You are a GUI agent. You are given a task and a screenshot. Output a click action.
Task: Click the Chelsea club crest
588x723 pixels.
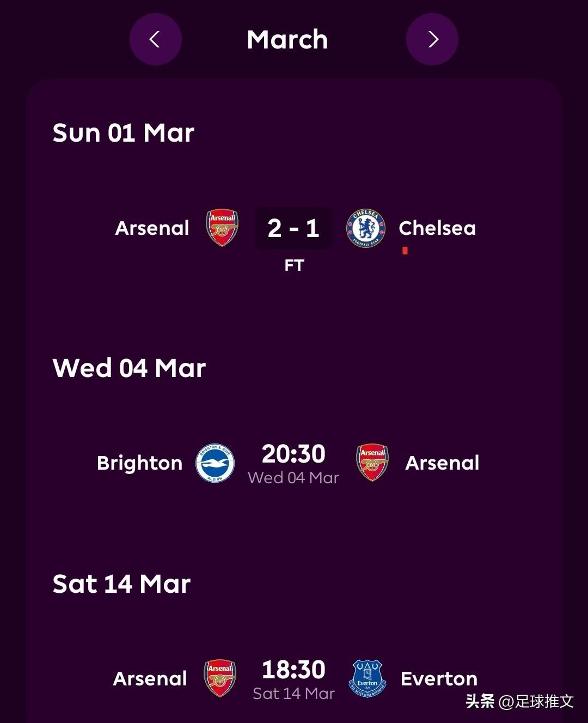point(366,228)
